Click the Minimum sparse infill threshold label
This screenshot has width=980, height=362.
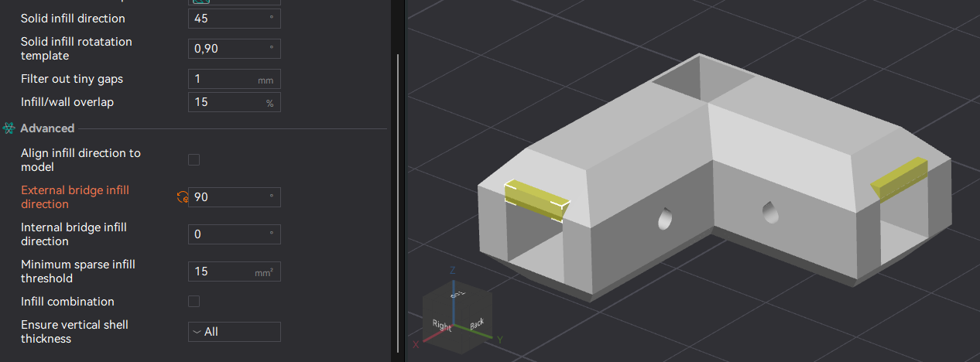[78, 271]
